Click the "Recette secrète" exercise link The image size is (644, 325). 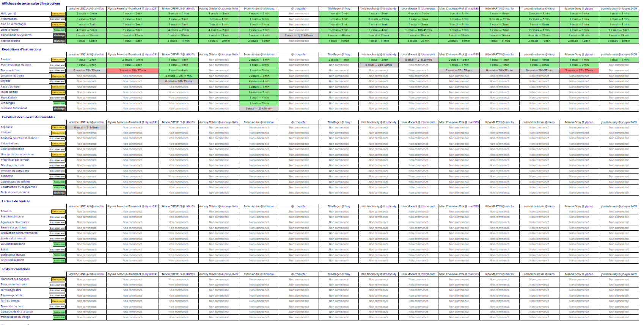point(10,41)
